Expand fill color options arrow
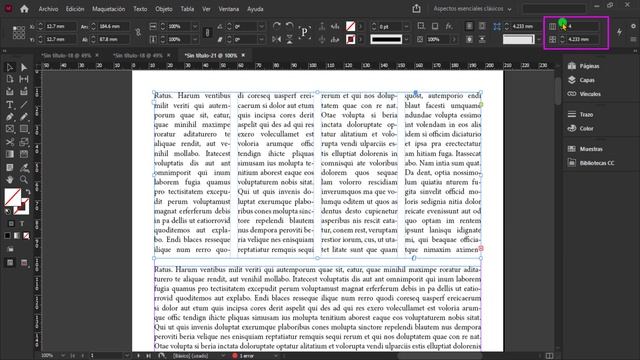The height and width of the screenshot is (360, 640). click(x=360, y=26)
